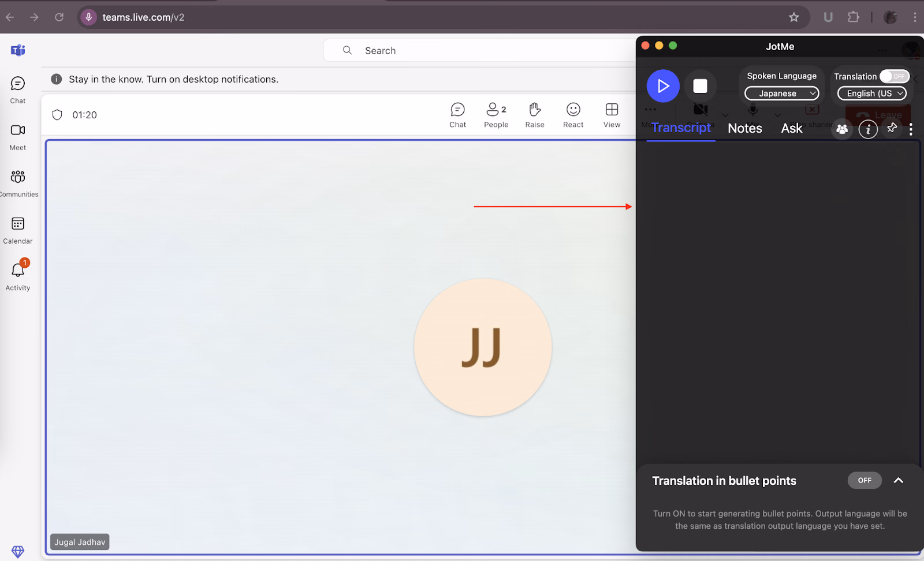Open React emoji options
This screenshot has width=924, height=561.
(x=573, y=115)
